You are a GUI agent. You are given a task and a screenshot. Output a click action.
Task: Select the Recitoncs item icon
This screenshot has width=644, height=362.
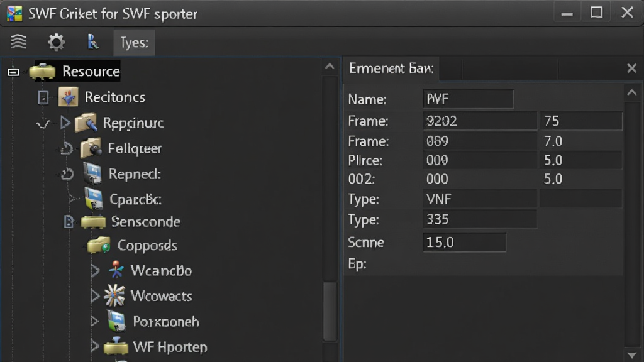68,97
